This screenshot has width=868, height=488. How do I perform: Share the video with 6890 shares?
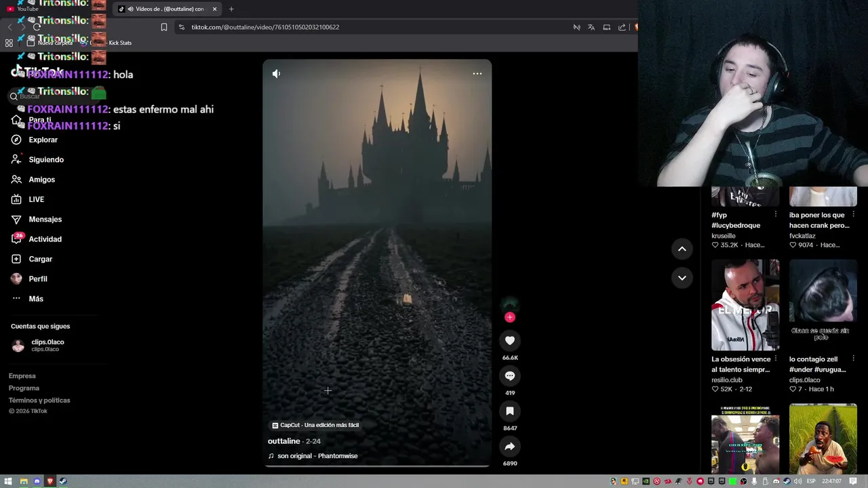coord(510,446)
